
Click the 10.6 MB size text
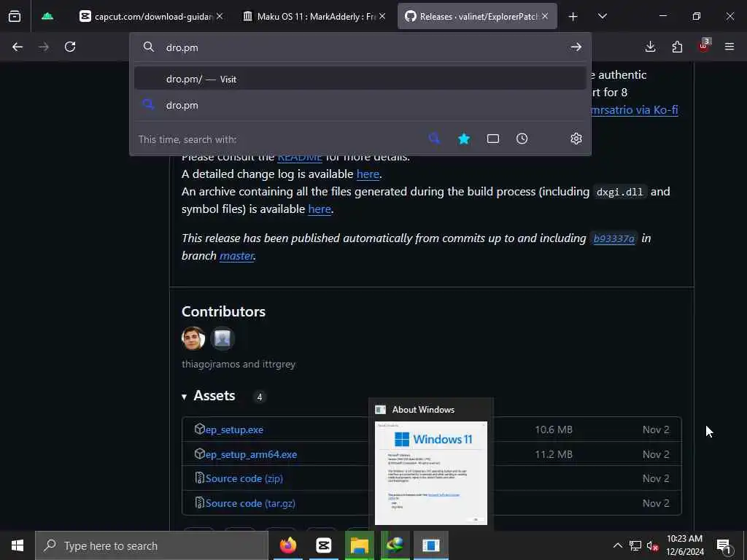[x=554, y=429]
